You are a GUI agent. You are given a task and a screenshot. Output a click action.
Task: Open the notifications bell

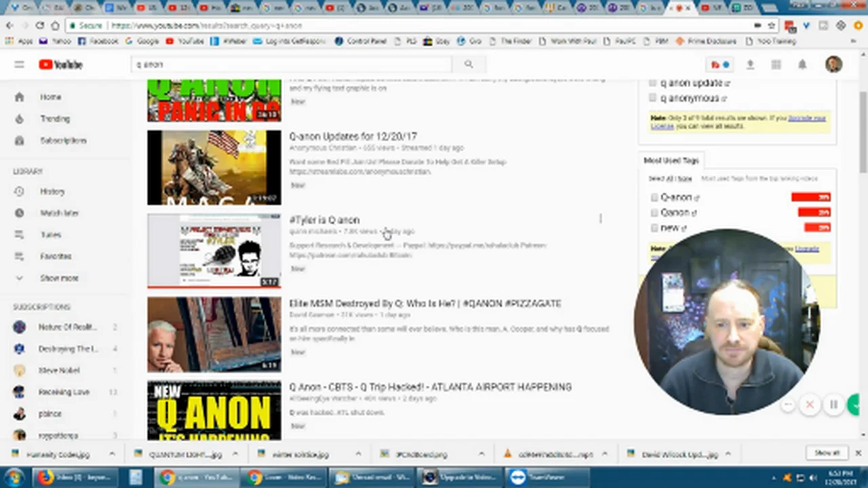click(802, 64)
